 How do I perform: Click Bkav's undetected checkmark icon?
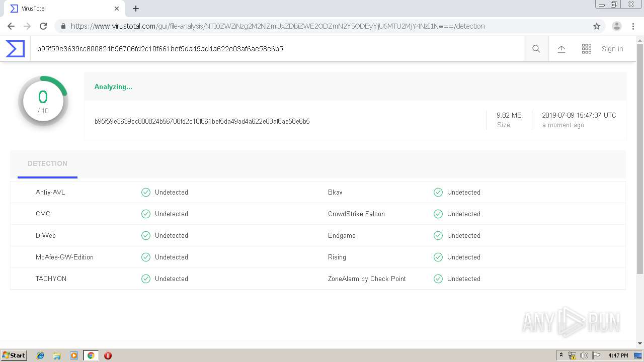coord(438,192)
